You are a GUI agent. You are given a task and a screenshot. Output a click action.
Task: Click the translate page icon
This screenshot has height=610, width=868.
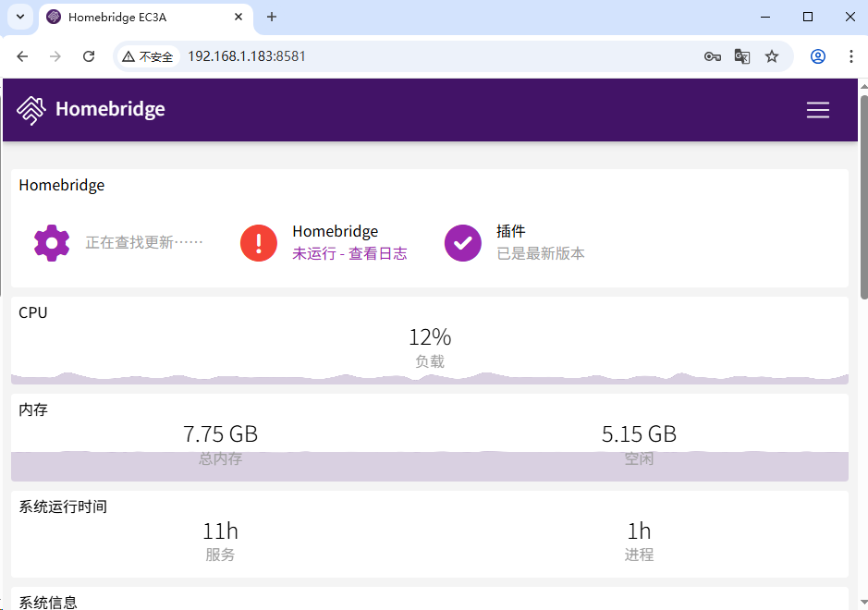[x=741, y=56]
